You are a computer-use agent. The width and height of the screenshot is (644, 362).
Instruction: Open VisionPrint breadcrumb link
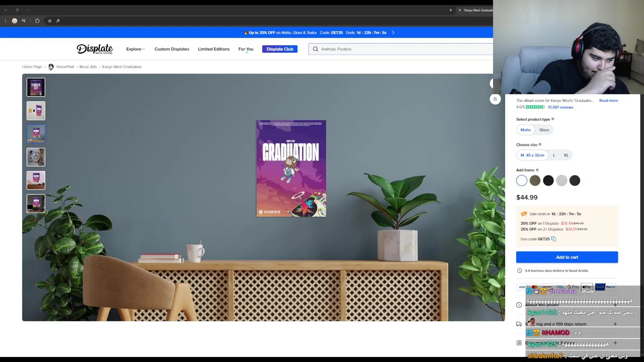65,66
